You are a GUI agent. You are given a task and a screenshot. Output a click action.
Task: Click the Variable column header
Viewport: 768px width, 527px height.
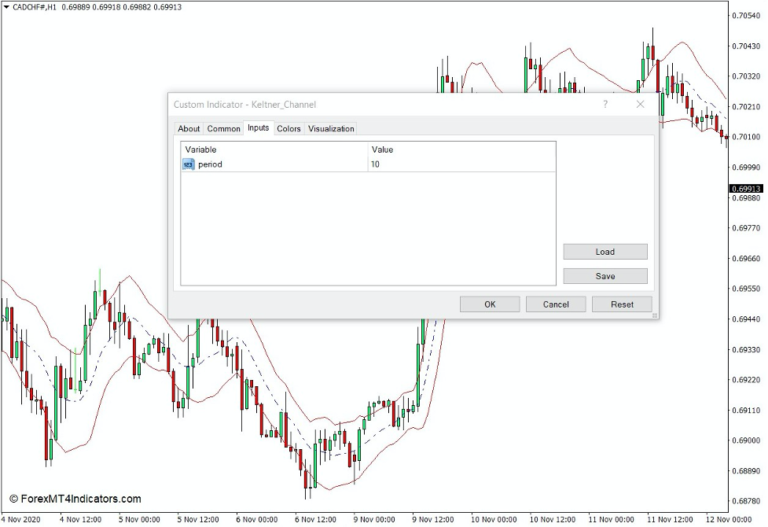click(273, 149)
